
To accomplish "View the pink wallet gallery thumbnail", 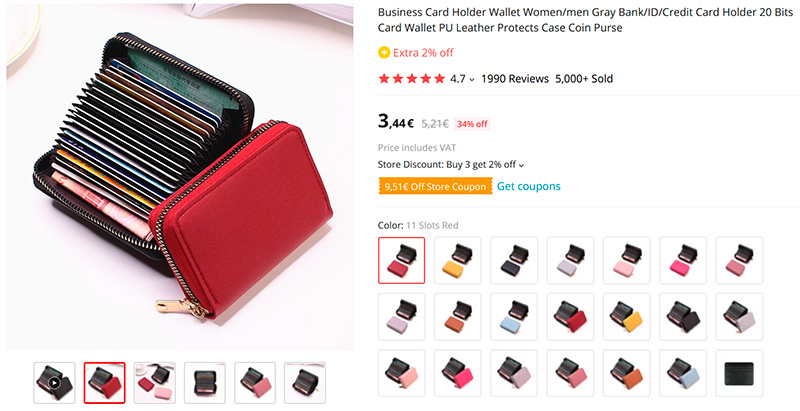I will coord(255,382).
